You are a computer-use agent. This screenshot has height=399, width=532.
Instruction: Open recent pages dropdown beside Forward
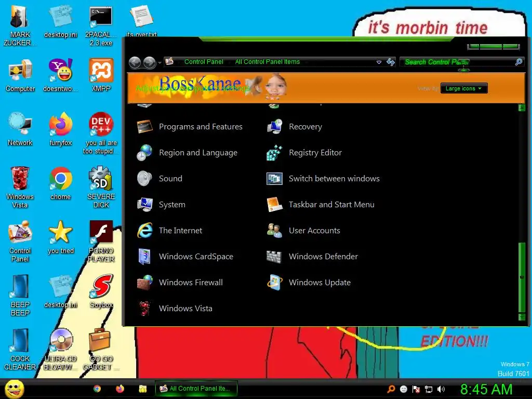[x=159, y=63]
